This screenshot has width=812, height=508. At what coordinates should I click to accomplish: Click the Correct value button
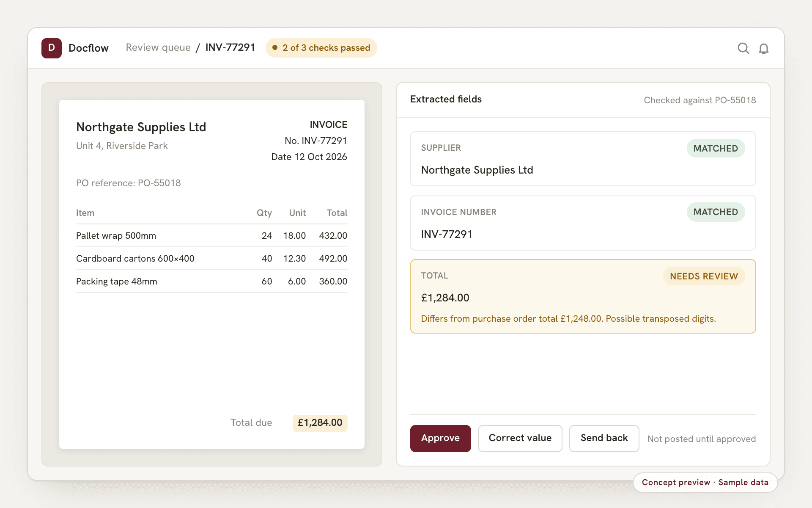pos(520,438)
